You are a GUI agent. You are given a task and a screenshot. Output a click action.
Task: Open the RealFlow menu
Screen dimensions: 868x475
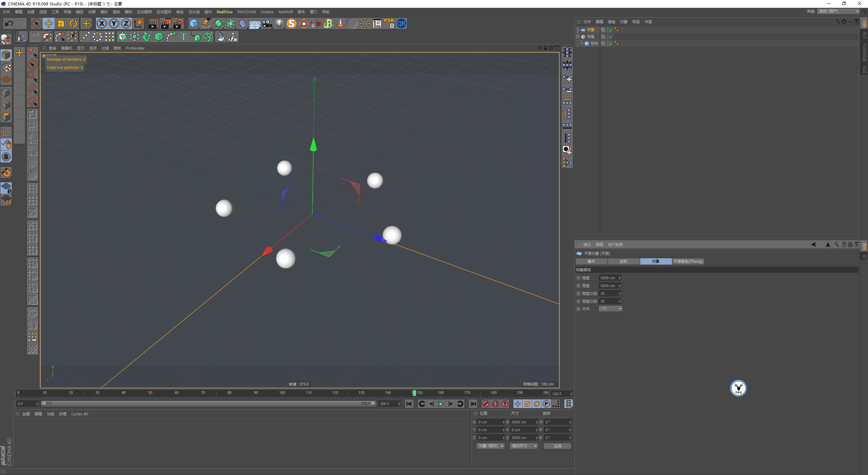coord(224,12)
